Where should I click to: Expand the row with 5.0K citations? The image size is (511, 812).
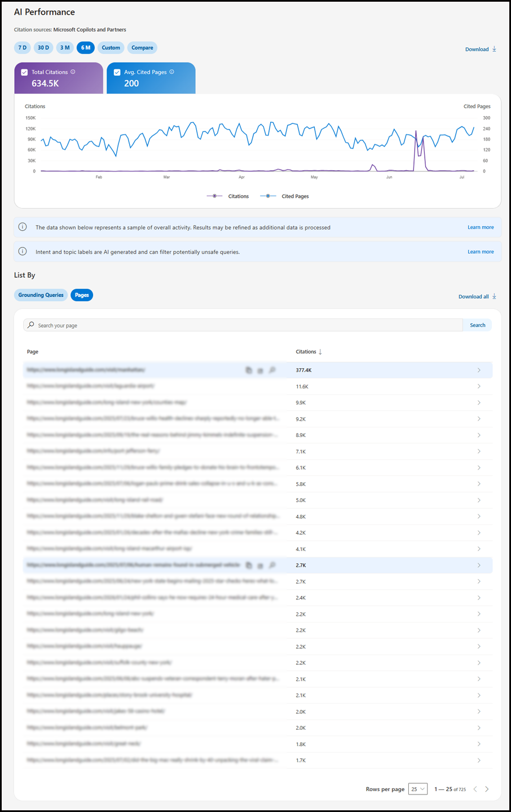pos(479,500)
